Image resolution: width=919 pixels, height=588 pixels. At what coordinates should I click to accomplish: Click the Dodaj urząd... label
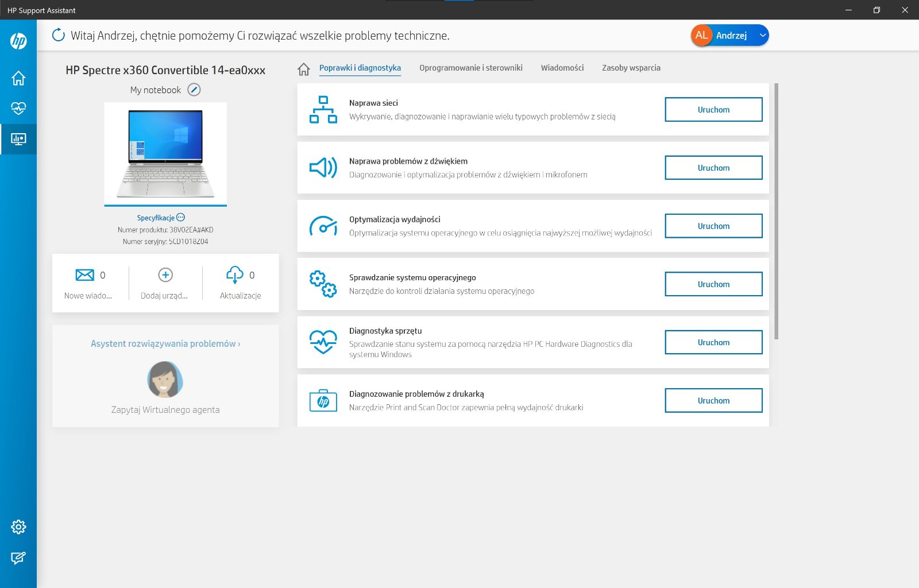click(164, 296)
